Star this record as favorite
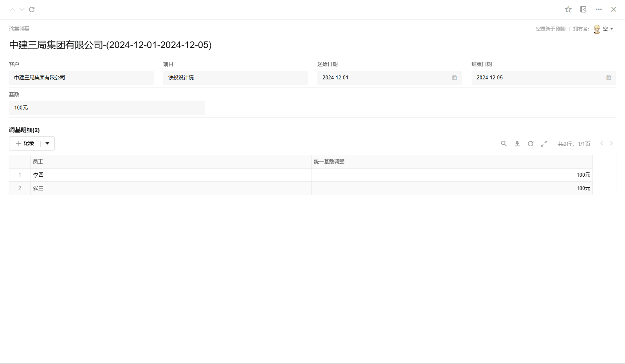Viewport: 625px width, 364px height. pyautogui.click(x=568, y=9)
